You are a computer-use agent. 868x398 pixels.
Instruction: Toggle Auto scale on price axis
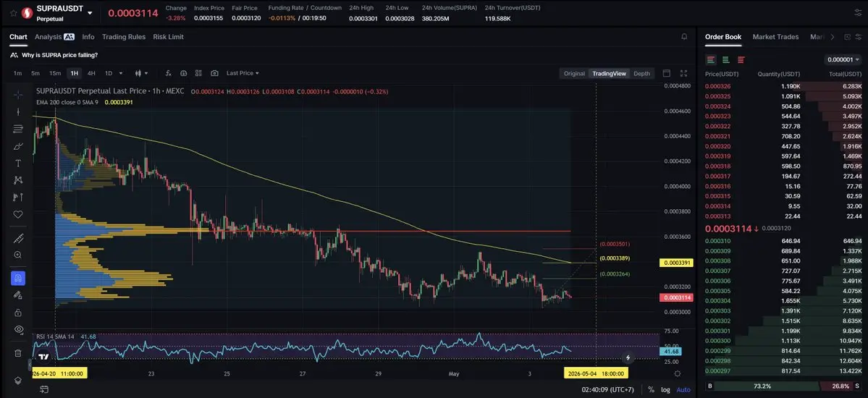(x=683, y=390)
